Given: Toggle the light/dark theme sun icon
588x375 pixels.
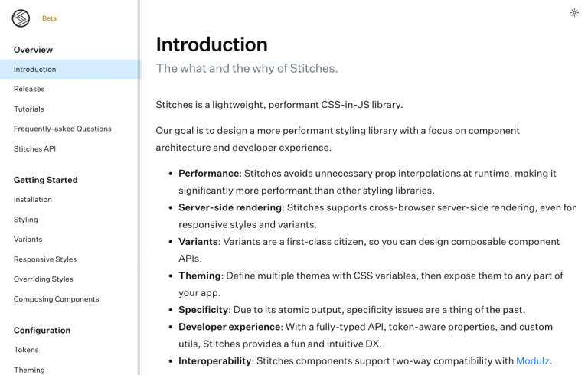Looking at the screenshot, I should tap(574, 13).
